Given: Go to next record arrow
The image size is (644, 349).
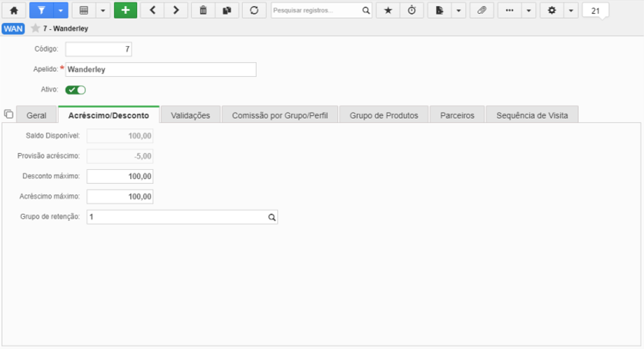Looking at the screenshot, I should click(176, 10).
